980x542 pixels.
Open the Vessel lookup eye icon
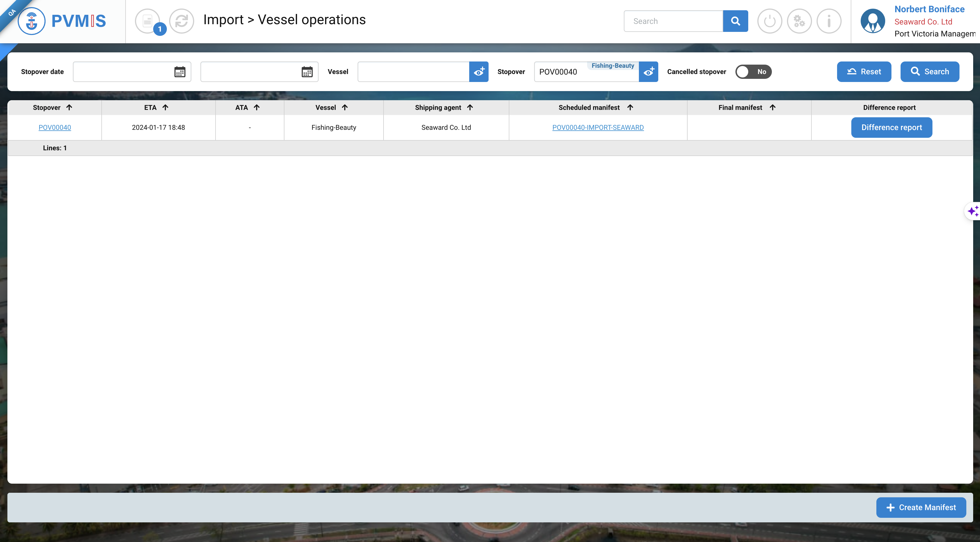pyautogui.click(x=479, y=71)
